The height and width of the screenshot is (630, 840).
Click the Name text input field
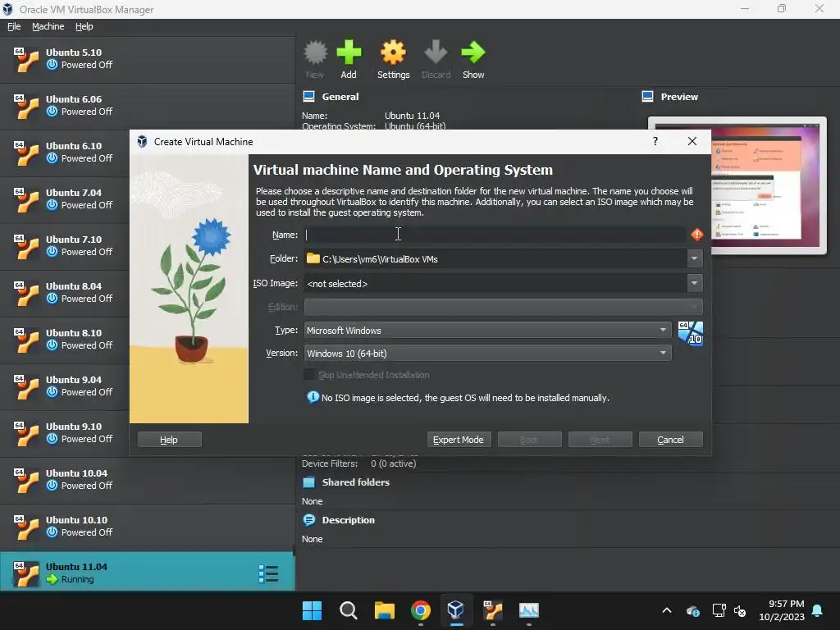pos(495,235)
